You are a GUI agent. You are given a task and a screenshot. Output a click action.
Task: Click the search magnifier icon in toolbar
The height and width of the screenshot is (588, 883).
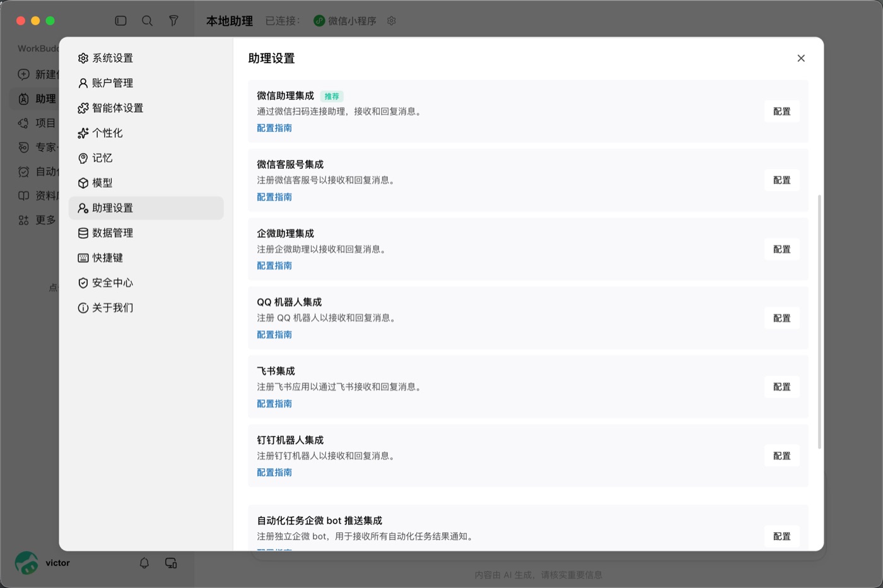[x=147, y=21]
